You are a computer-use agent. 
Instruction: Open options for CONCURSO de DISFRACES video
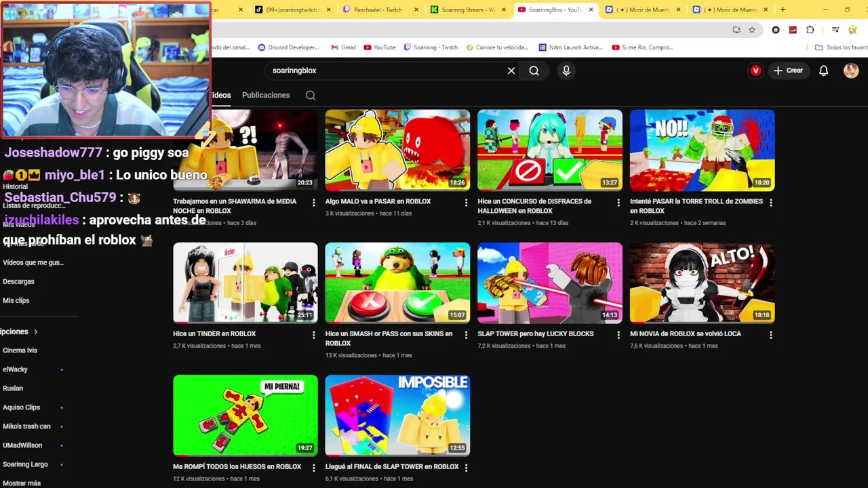pyautogui.click(x=618, y=203)
